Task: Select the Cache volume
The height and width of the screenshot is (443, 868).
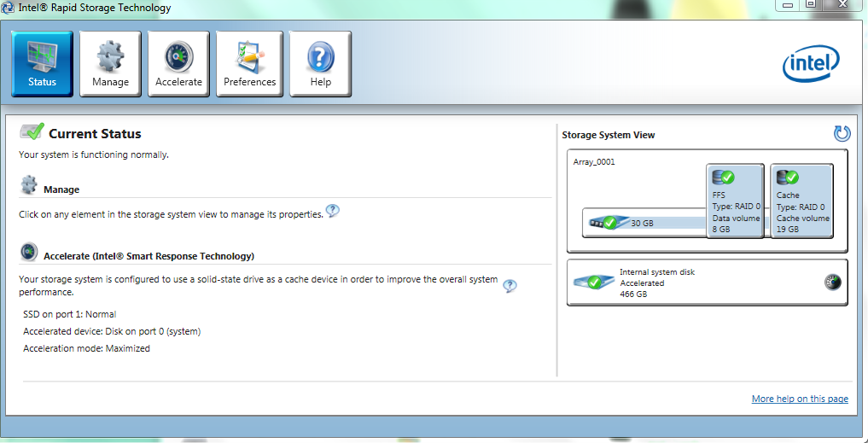Action: pos(802,201)
